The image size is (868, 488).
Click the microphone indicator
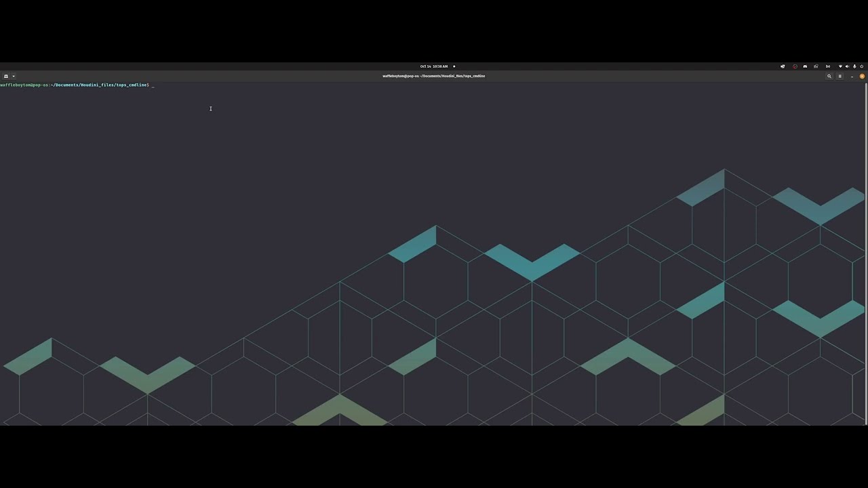[854, 66]
